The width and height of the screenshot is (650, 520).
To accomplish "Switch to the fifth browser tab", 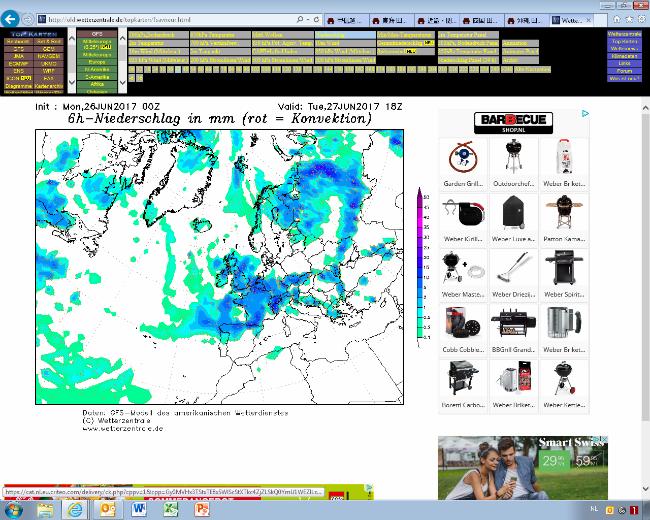I will (526, 20).
